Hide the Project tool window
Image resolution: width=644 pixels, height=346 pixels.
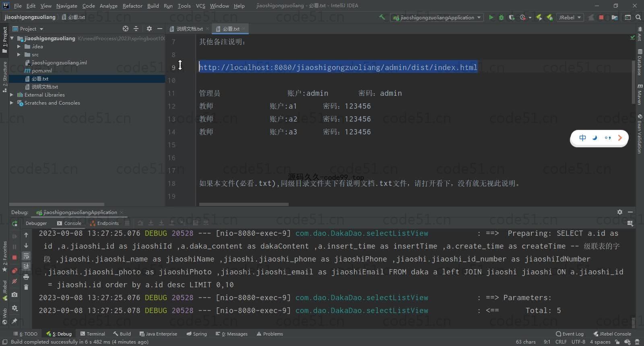coord(160,29)
